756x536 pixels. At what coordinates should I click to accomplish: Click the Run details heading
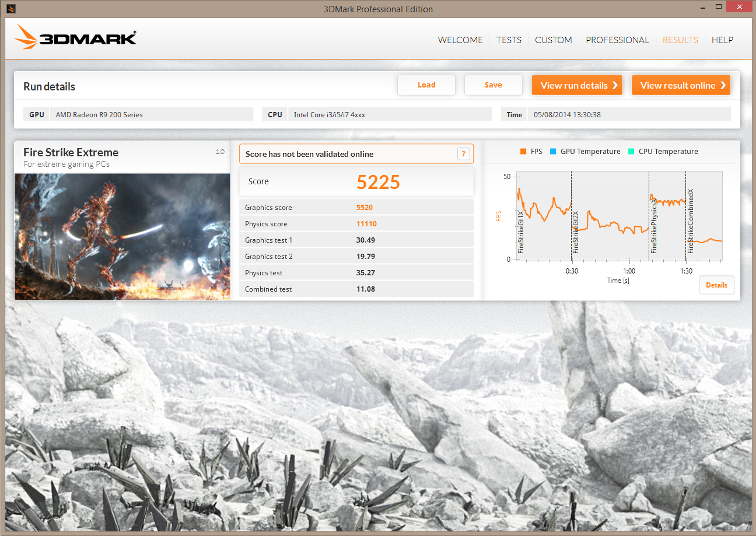(49, 86)
